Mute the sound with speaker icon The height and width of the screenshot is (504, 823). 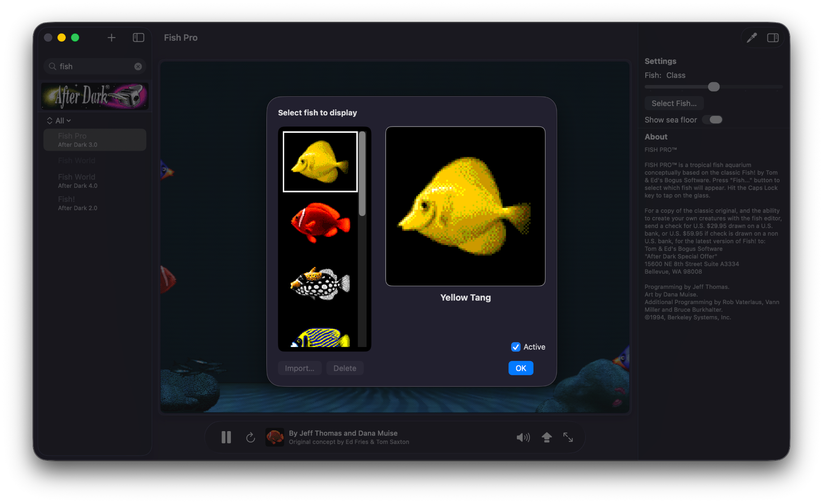coord(523,437)
